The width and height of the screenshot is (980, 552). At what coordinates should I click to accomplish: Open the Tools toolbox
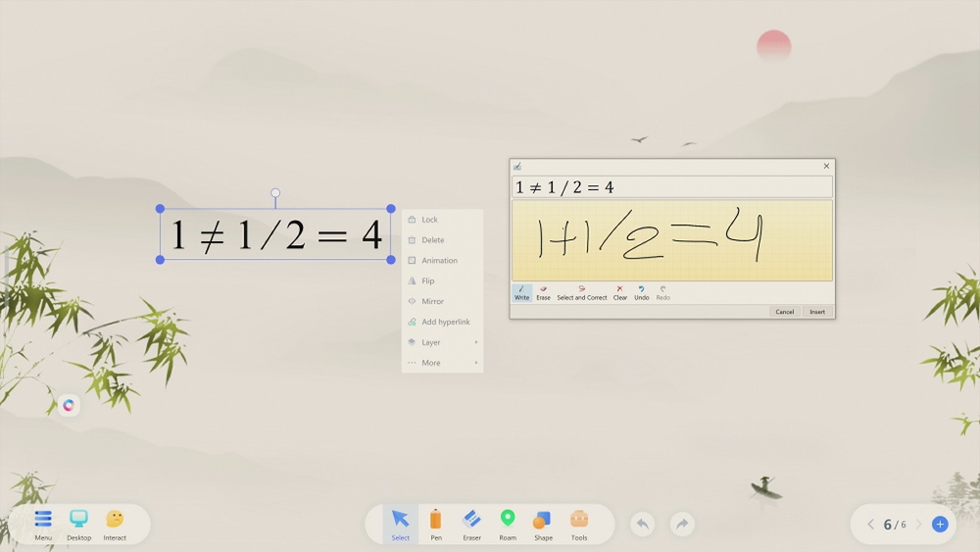coord(579,525)
